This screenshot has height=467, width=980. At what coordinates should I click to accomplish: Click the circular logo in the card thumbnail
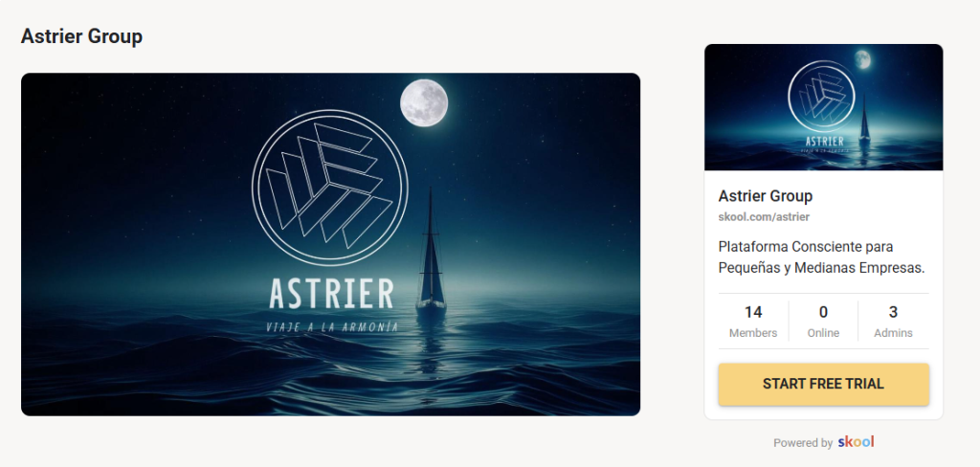point(821,97)
